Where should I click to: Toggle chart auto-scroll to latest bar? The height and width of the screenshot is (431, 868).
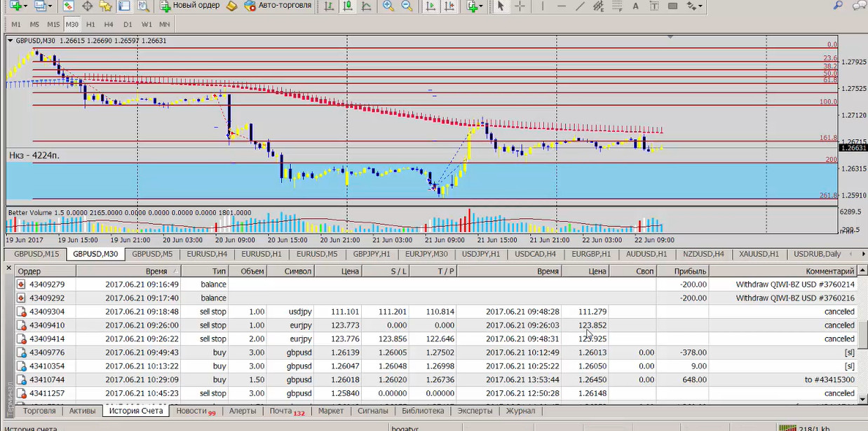click(x=430, y=6)
